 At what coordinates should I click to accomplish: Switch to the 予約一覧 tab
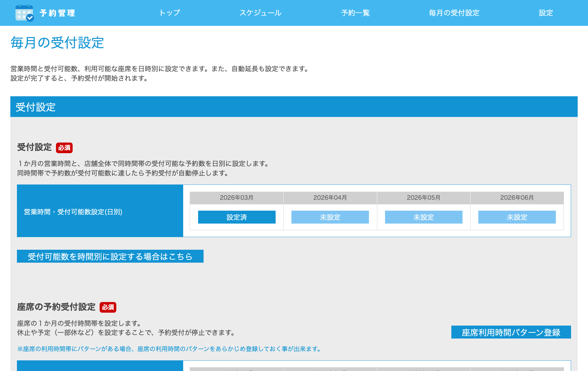tap(355, 13)
